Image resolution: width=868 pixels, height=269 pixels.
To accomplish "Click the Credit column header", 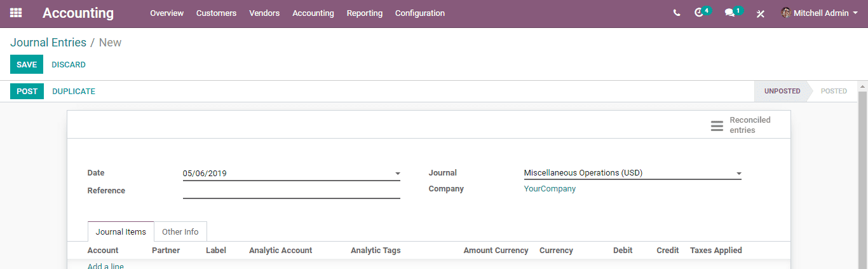I will pos(668,251).
